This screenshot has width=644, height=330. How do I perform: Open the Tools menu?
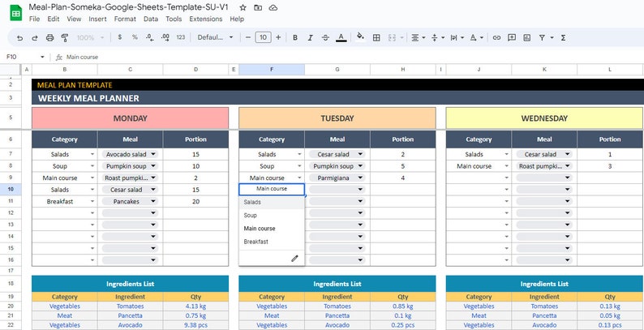174,19
